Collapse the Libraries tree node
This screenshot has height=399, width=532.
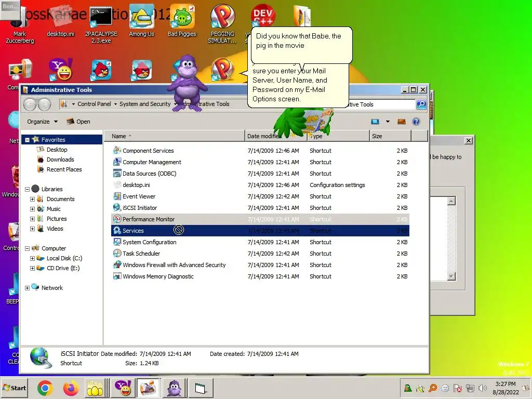(x=27, y=189)
